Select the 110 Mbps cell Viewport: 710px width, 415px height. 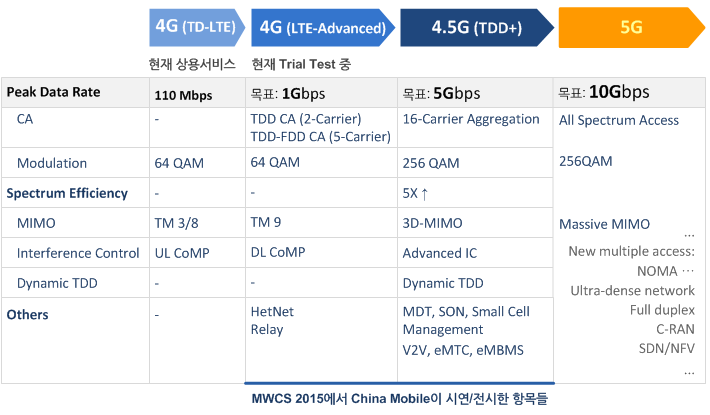coord(197,93)
